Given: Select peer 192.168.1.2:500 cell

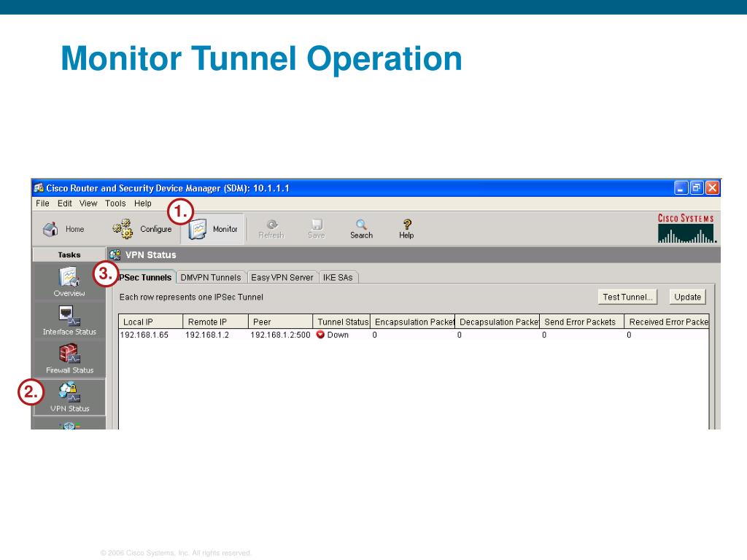Looking at the screenshot, I should click(x=280, y=335).
